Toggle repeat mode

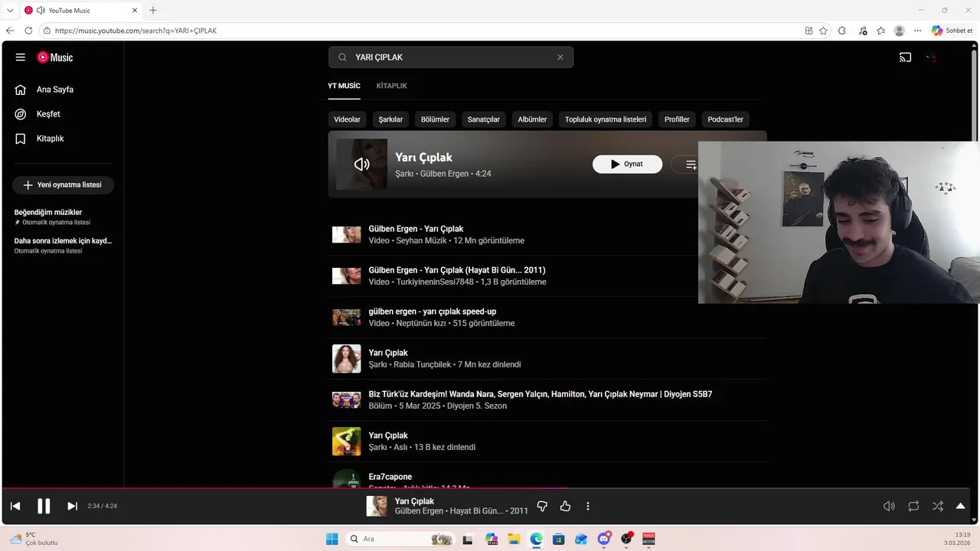coord(913,506)
